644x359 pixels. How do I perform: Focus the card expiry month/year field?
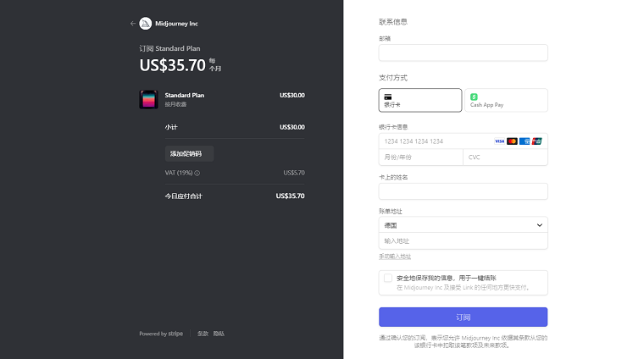[x=421, y=157]
